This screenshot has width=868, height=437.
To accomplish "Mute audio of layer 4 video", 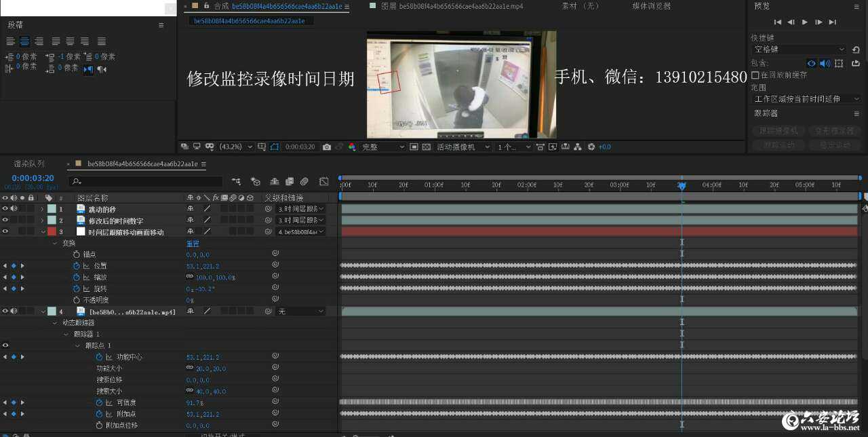I will point(14,311).
